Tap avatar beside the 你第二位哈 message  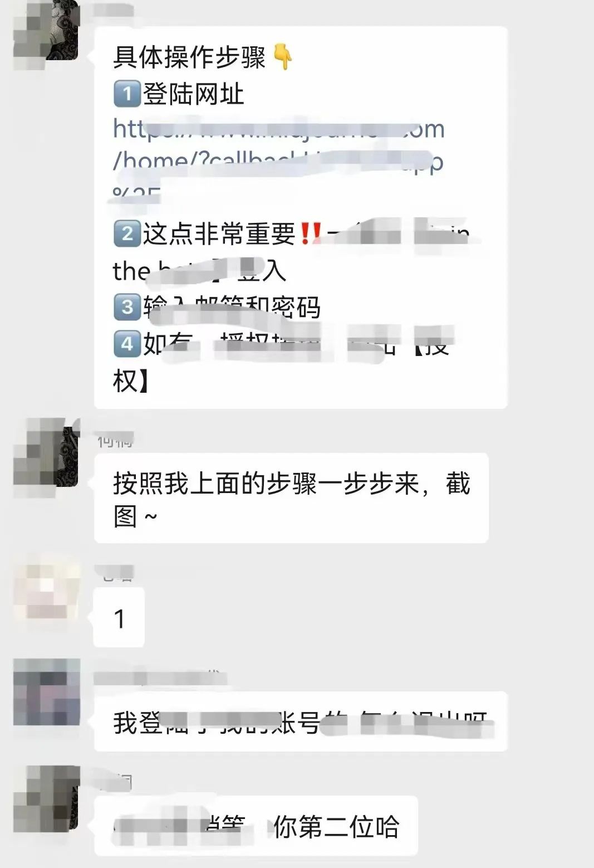click(47, 799)
